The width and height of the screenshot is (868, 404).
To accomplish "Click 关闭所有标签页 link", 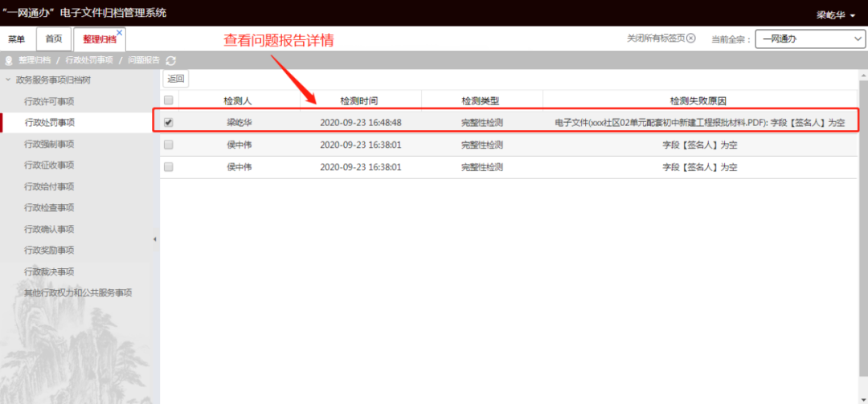I will pyautogui.click(x=656, y=39).
